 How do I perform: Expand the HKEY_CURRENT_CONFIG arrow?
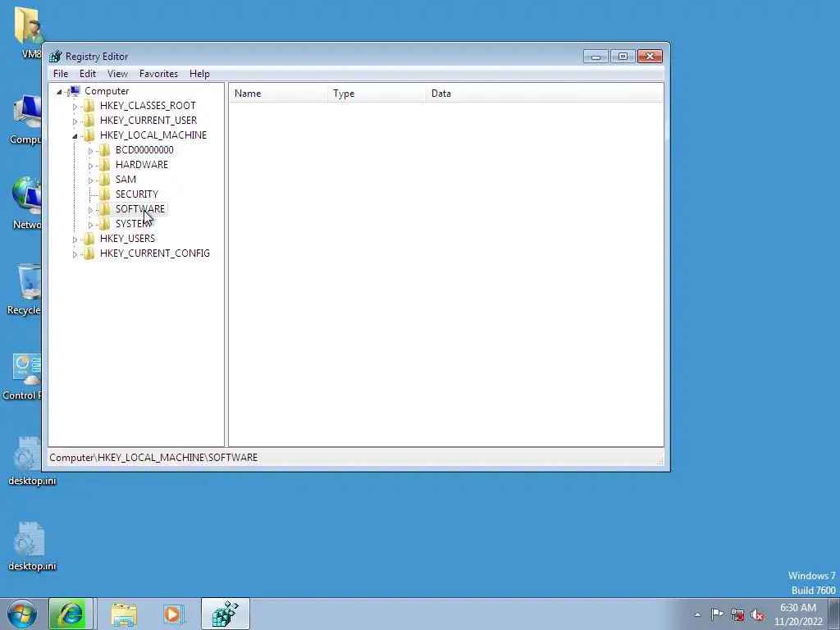tap(75, 254)
